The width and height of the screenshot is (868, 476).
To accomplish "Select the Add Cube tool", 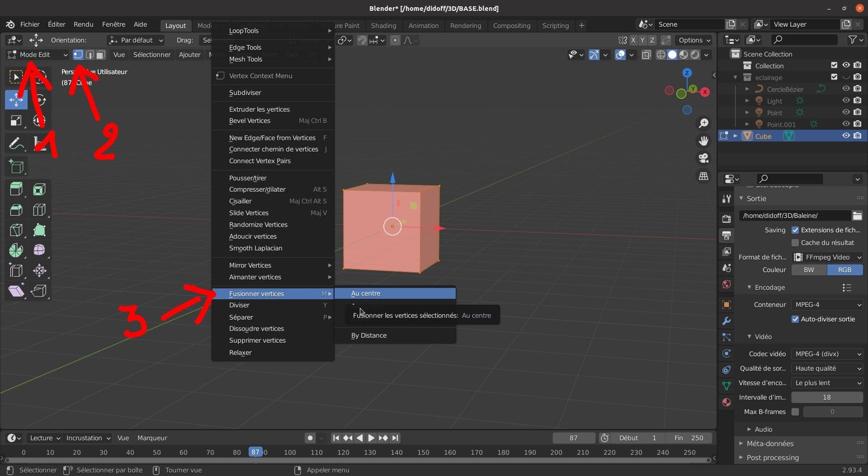I will click(16, 167).
